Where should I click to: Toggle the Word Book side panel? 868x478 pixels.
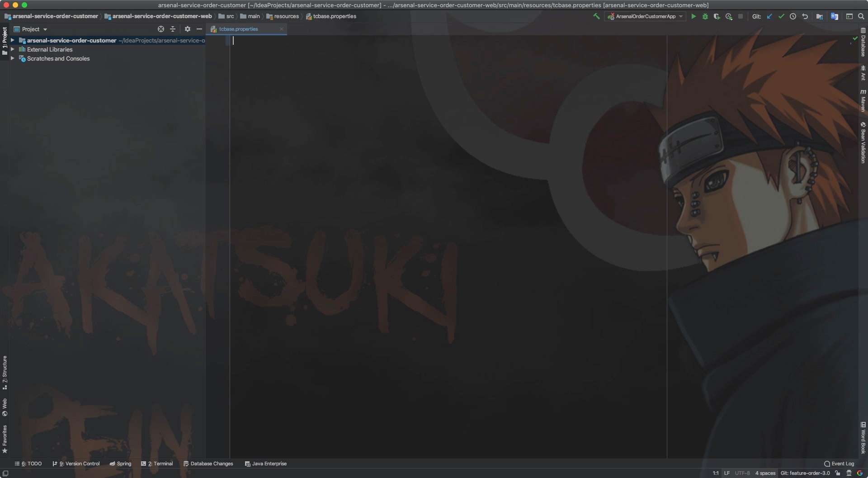click(x=863, y=438)
